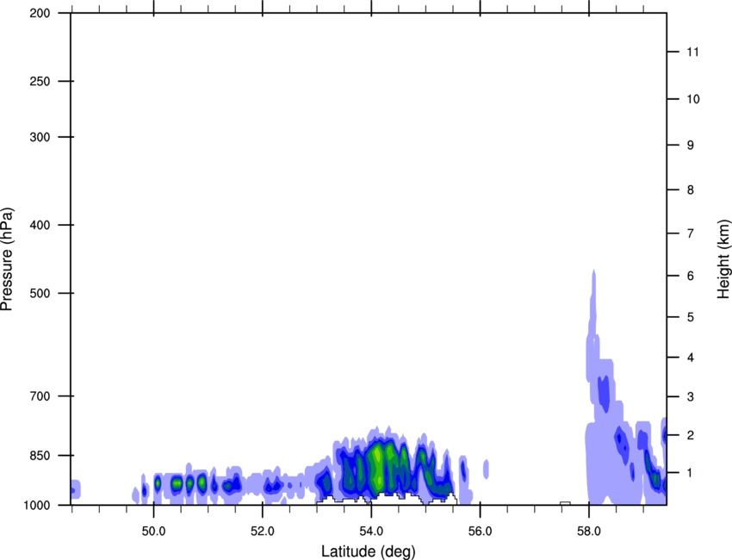Image resolution: width=732 pixels, height=560 pixels.
Task: Click the 52.0 latitude tick label
Action: (x=263, y=532)
